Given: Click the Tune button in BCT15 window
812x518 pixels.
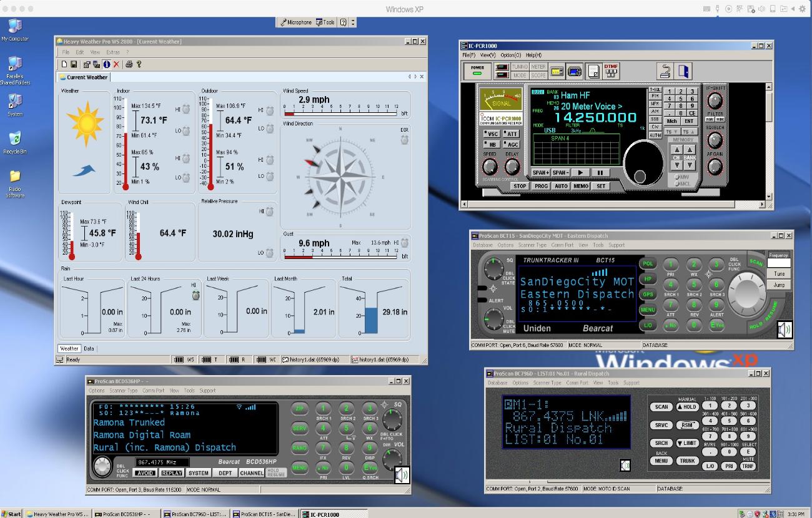Looking at the screenshot, I should point(779,274).
